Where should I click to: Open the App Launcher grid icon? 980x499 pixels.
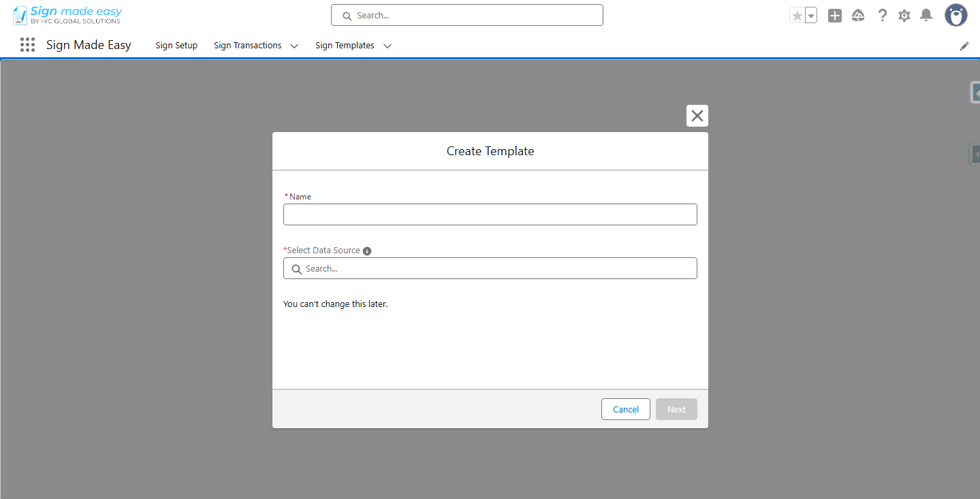tap(27, 45)
